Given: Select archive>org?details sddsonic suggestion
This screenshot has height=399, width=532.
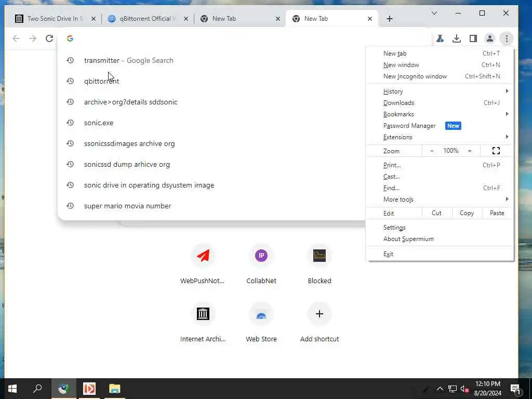Looking at the screenshot, I should pos(212,102).
